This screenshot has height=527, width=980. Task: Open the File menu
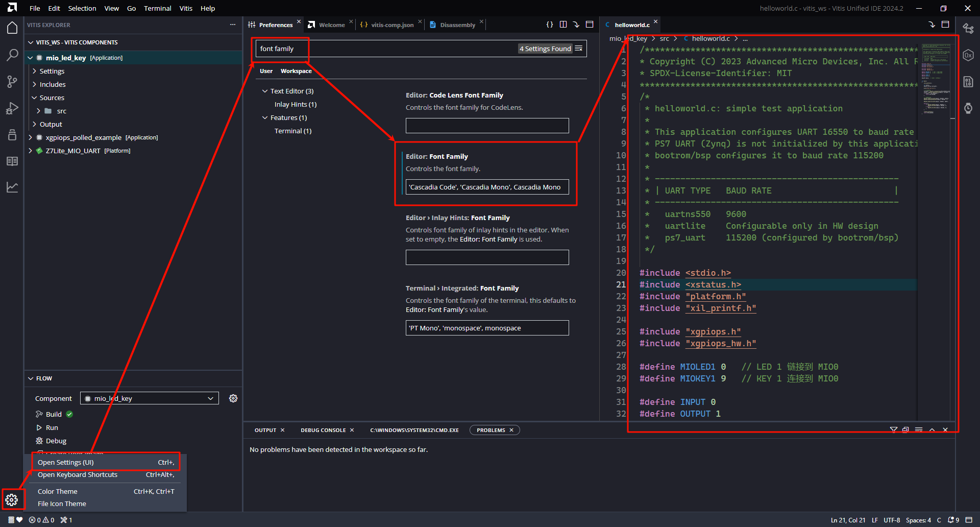[x=35, y=8]
